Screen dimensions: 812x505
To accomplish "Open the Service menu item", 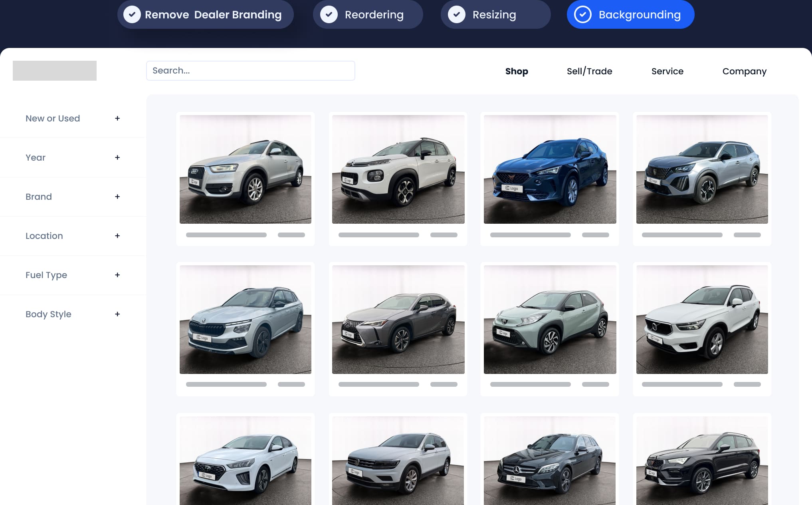I will click(667, 71).
